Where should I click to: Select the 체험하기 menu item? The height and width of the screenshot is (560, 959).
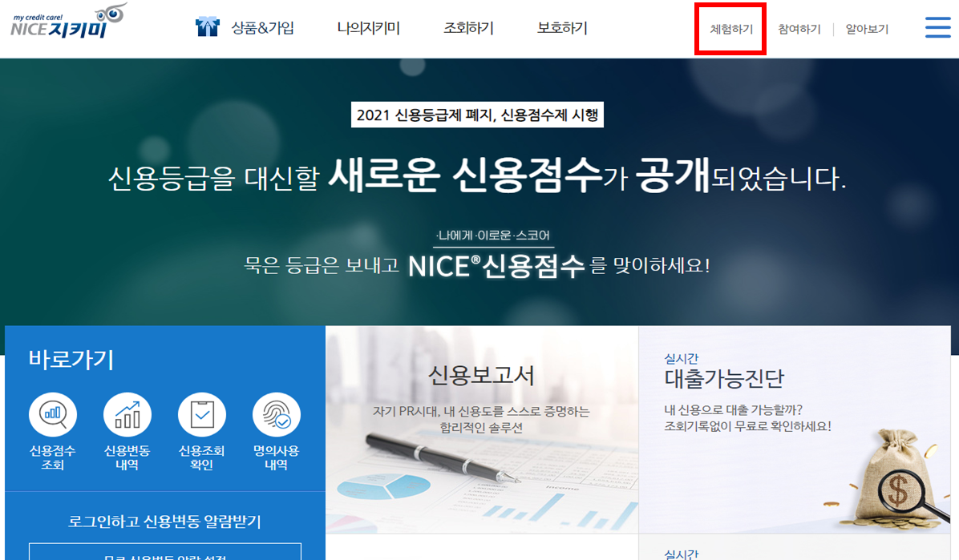click(730, 30)
